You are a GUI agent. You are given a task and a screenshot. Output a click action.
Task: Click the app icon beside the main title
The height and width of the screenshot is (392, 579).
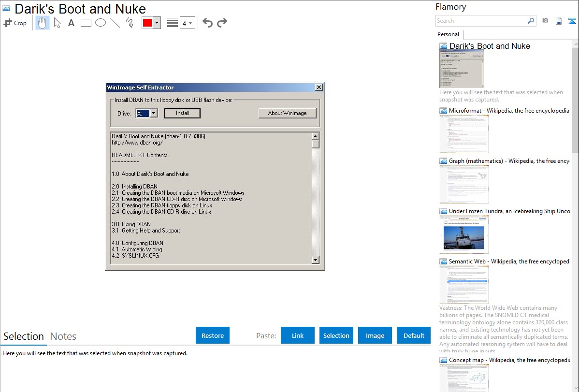[x=6, y=8]
